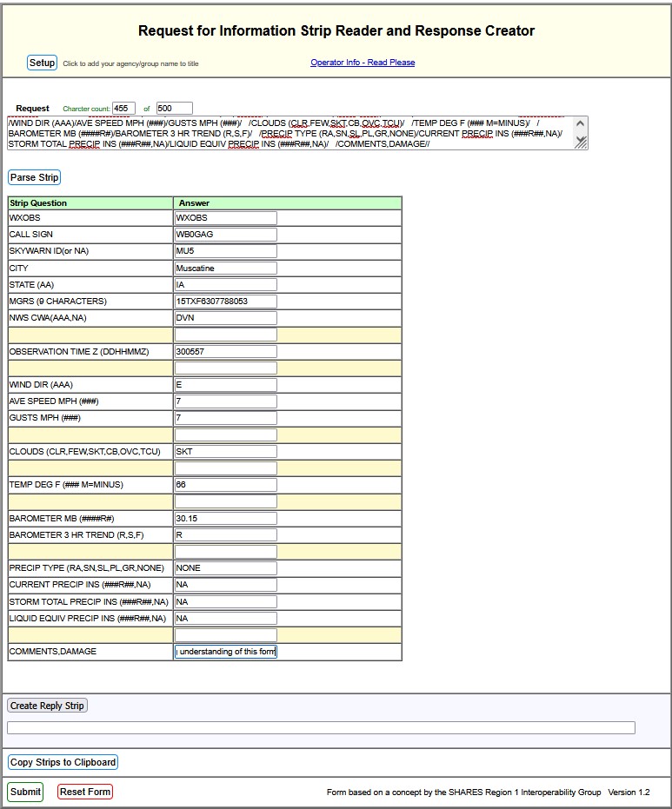Click the empty reply strip output box
The height and width of the screenshot is (809, 672).
pyautogui.click(x=321, y=728)
